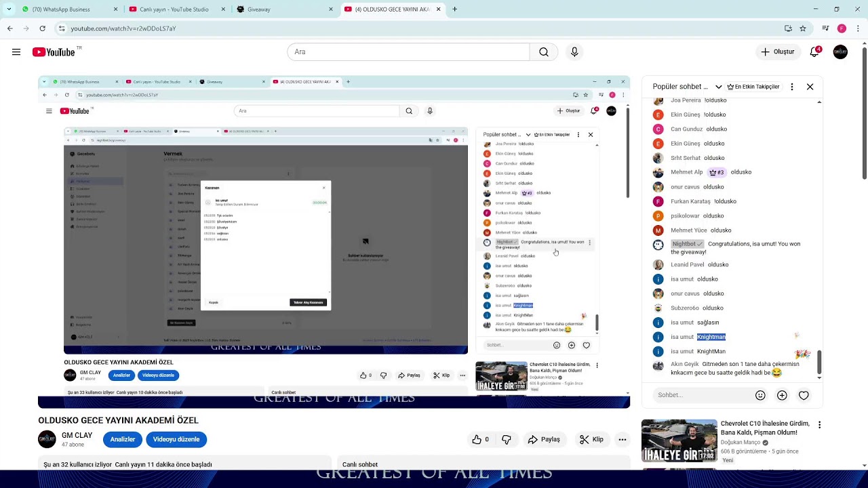Open the more actions ellipsis under video
Viewport: 868px width, 488px height.
click(622, 439)
